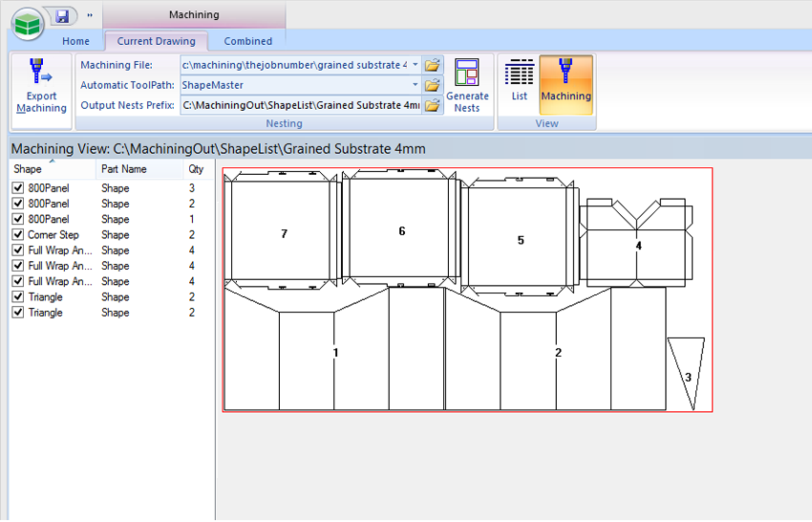Open Machining File dropdown arrow
Viewport: 812px width, 522px height.
point(416,65)
